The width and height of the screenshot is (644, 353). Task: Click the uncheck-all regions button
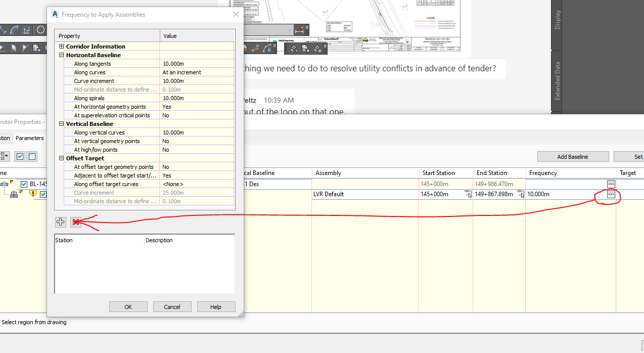coord(31,156)
